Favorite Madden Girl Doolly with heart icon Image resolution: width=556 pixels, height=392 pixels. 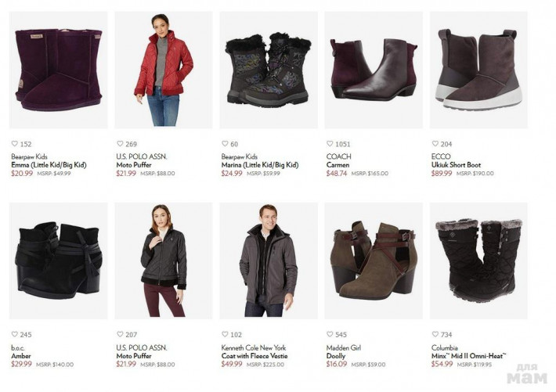pos(330,334)
